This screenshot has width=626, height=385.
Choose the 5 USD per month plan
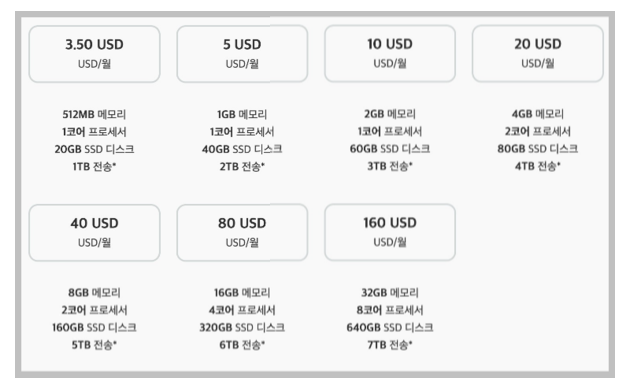(x=242, y=54)
